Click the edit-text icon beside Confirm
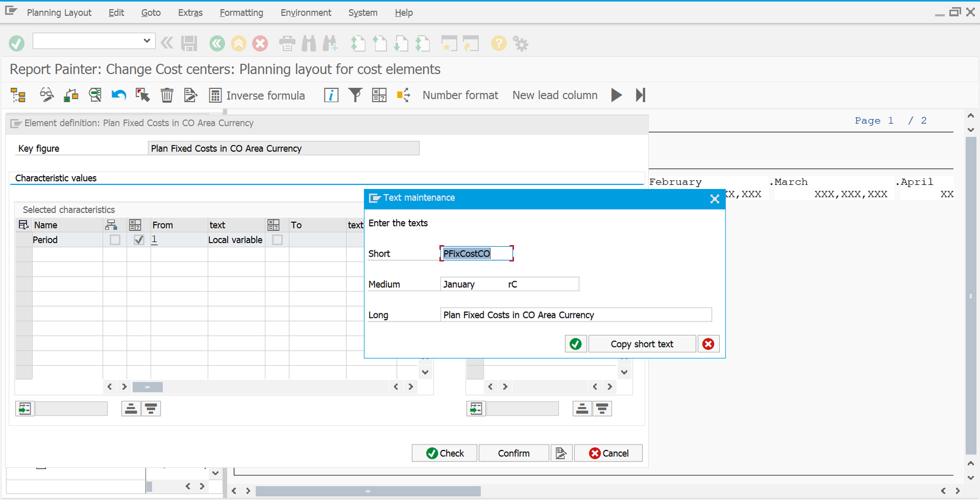980x500 pixels. (x=561, y=453)
